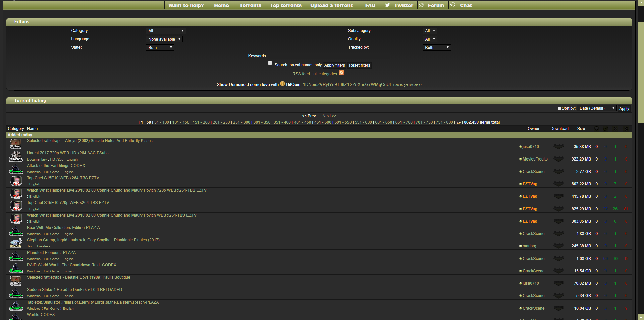Open the FAQ menu item
Screen dimensions: 644x320
pos(370,5)
